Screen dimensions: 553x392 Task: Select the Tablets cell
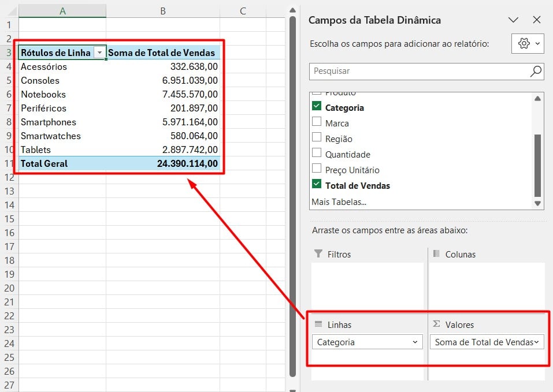(x=62, y=150)
